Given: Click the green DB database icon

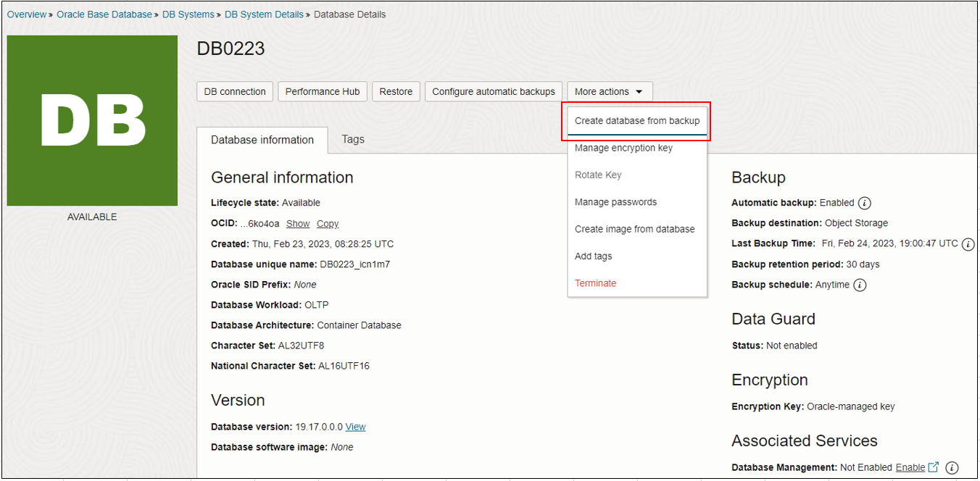Looking at the screenshot, I should point(92,121).
